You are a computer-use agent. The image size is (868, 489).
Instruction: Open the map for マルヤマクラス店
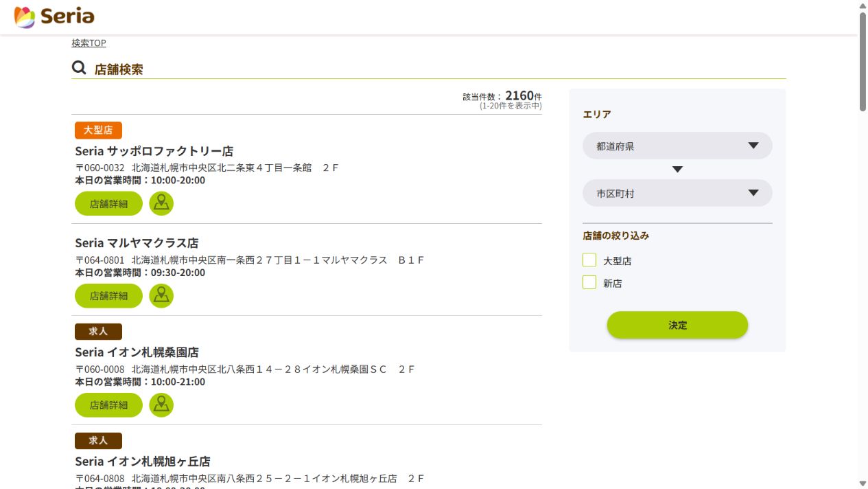coord(161,296)
